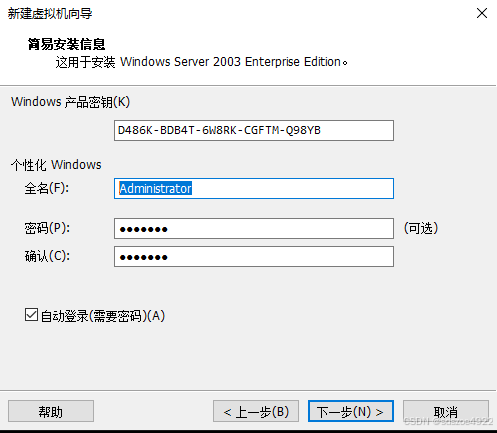This screenshot has width=497, height=433.
Task: Click the Windows Server 2003 Enterprise Edition subtitle
Action: 230,62
